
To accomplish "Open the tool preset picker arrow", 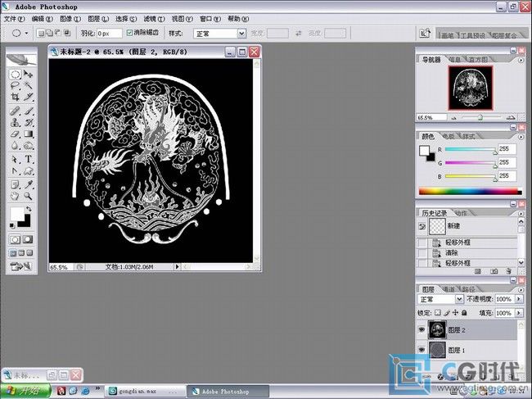I will click(26, 34).
